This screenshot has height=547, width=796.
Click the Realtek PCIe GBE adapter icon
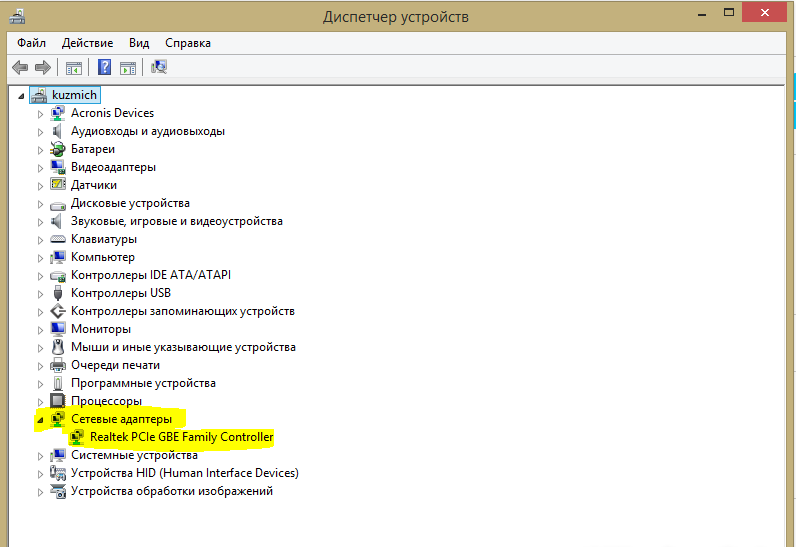click(77, 437)
